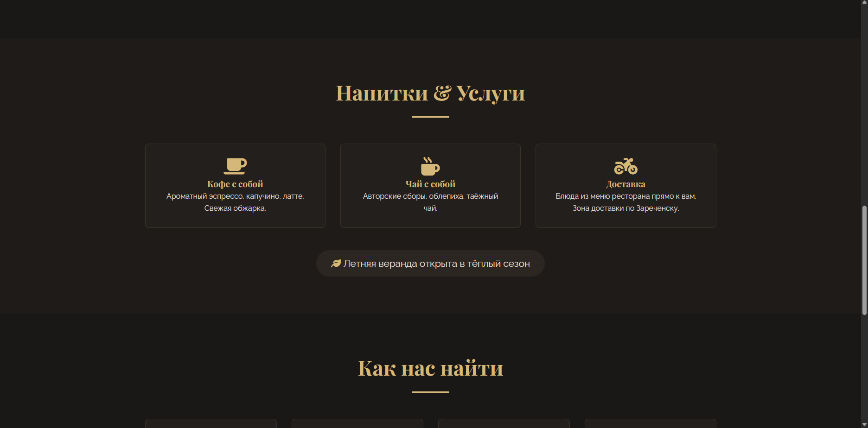
Task: Select the 'Чай с собой' heading
Action: click(430, 184)
